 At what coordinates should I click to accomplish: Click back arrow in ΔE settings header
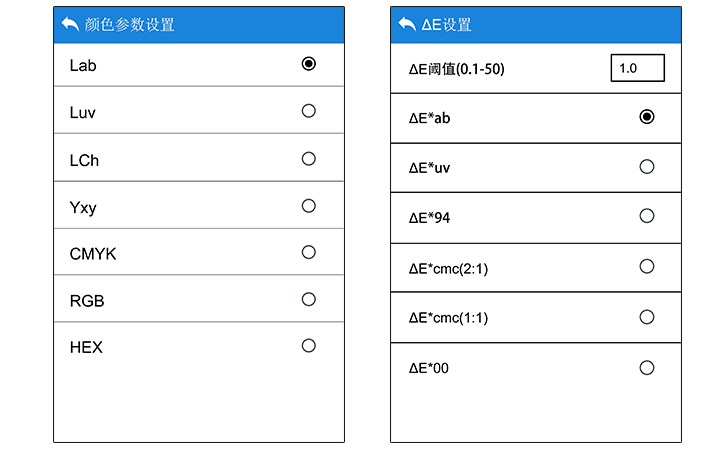click(x=407, y=24)
